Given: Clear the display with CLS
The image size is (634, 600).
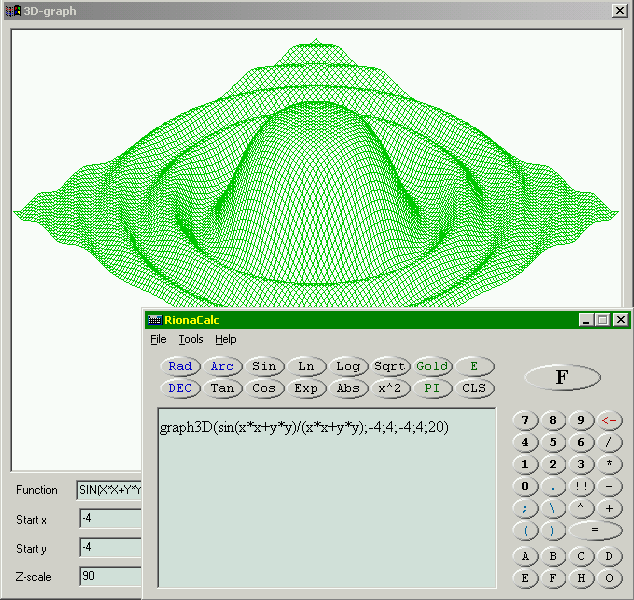Looking at the screenshot, I should point(474,389).
